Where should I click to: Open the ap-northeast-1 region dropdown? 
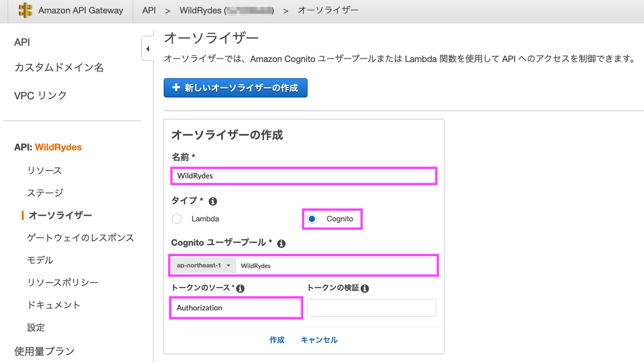click(204, 265)
